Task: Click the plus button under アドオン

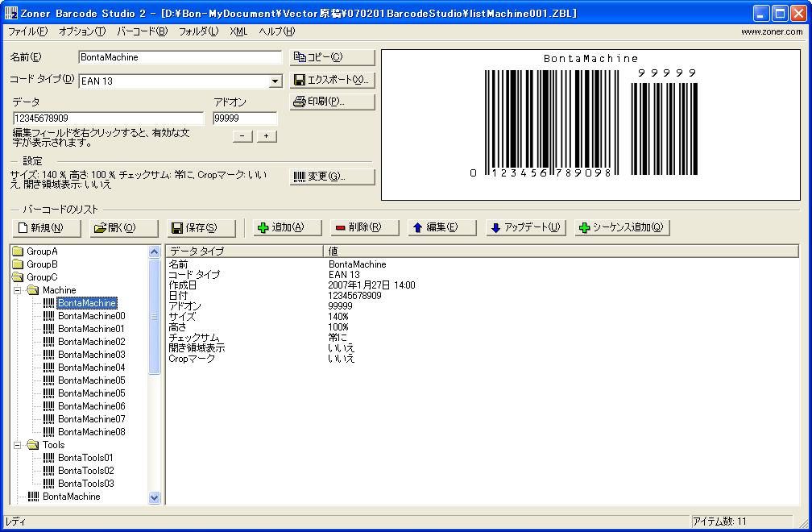Action: pos(267,136)
